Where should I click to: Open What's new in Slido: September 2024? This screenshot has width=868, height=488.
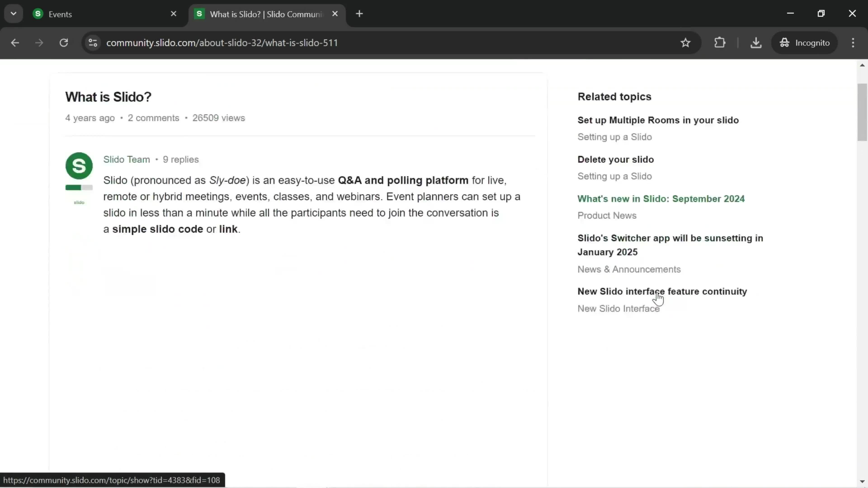[x=661, y=199]
